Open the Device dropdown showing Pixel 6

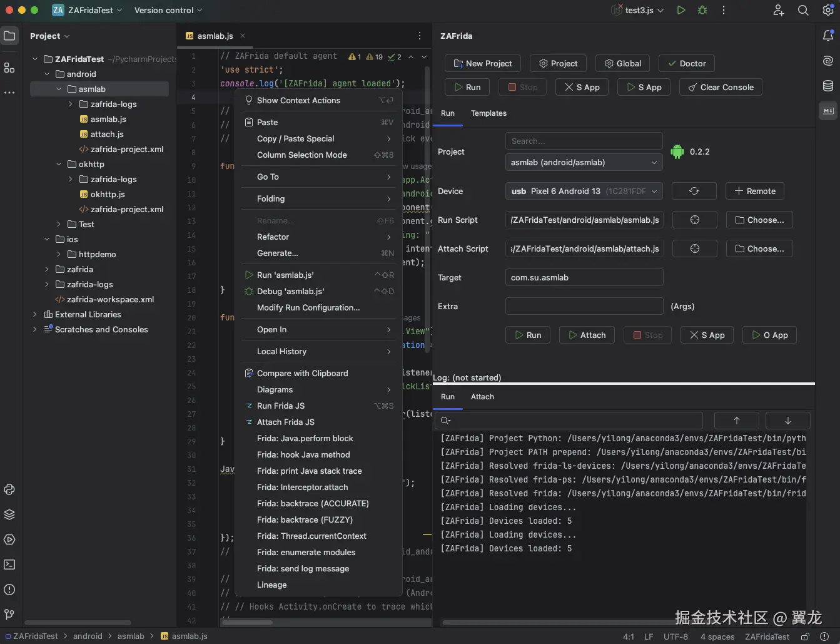coord(584,191)
